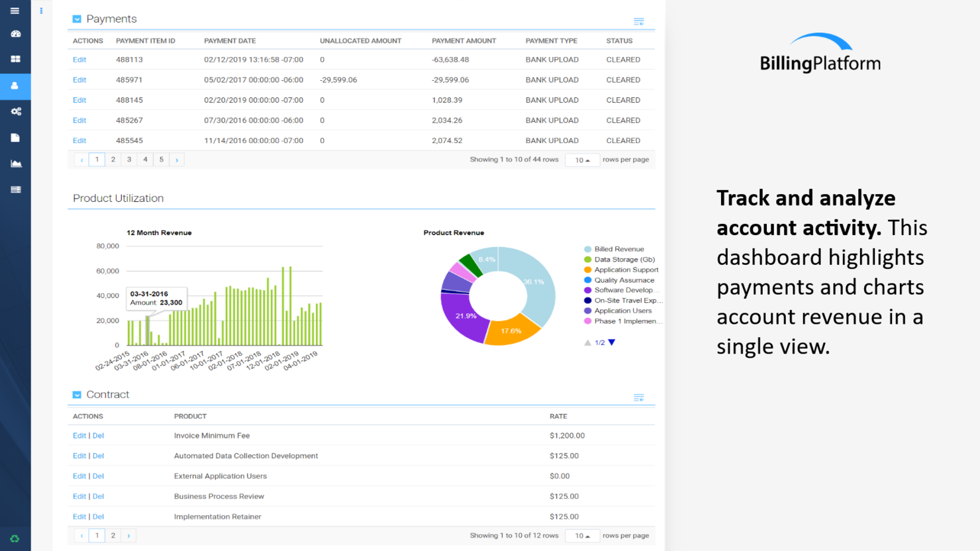
Task: Open the dashboard speedometer icon in sidebar
Action: click(x=15, y=34)
